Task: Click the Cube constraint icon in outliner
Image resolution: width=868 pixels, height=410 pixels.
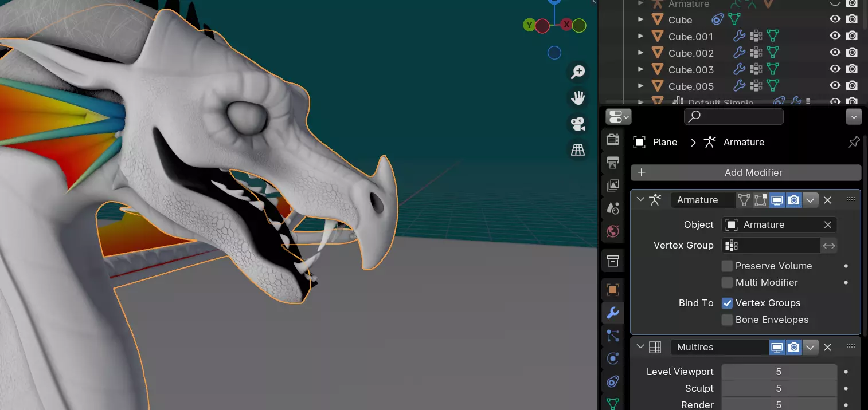Action: (x=717, y=20)
